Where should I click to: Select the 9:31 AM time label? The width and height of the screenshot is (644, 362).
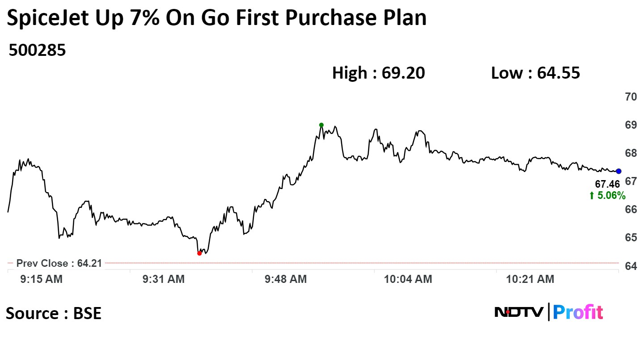click(x=163, y=279)
